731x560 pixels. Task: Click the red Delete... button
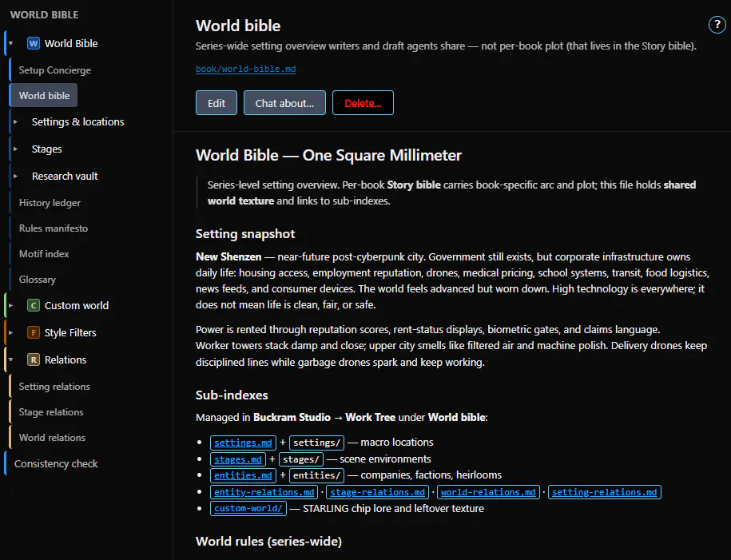(363, 102)
